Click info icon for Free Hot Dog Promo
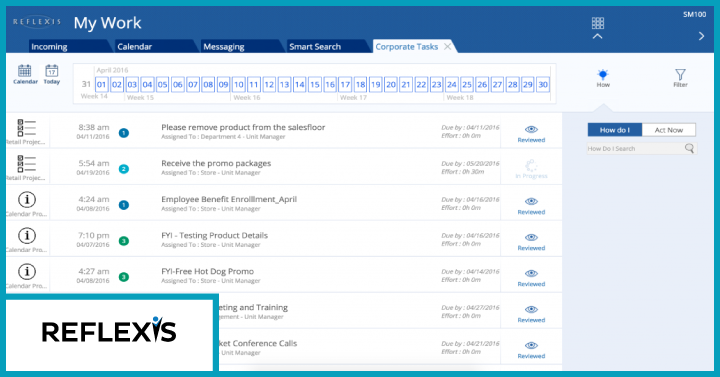The height and width of the screenshot is (377, 720). (27, 271)
